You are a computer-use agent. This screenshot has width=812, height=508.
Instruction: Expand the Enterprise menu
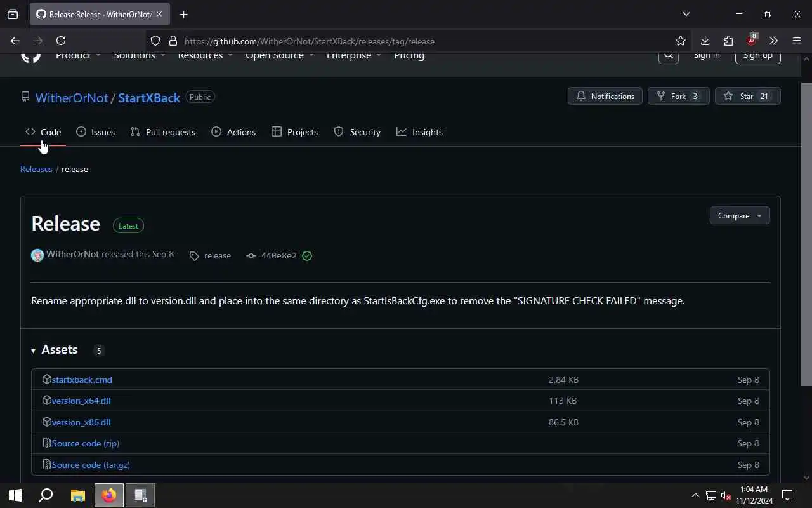click(353, 56)
